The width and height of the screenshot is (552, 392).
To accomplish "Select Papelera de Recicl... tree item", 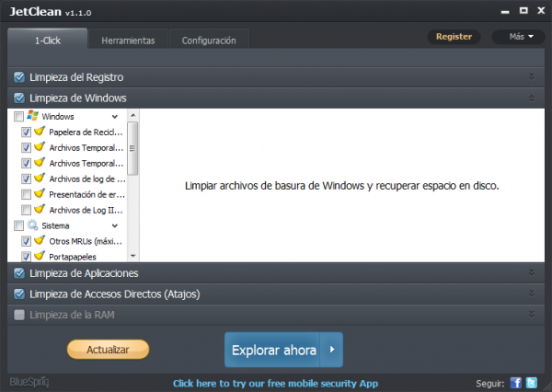I will [x=86, y=133].
